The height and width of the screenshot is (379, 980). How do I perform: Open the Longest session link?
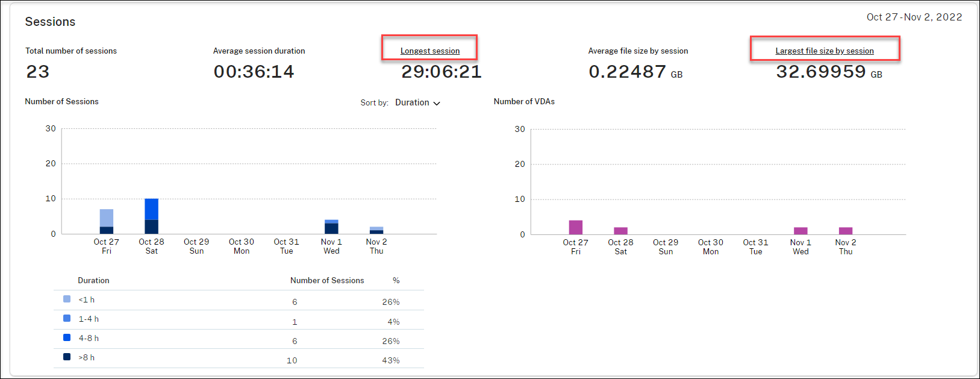[429, 51]
